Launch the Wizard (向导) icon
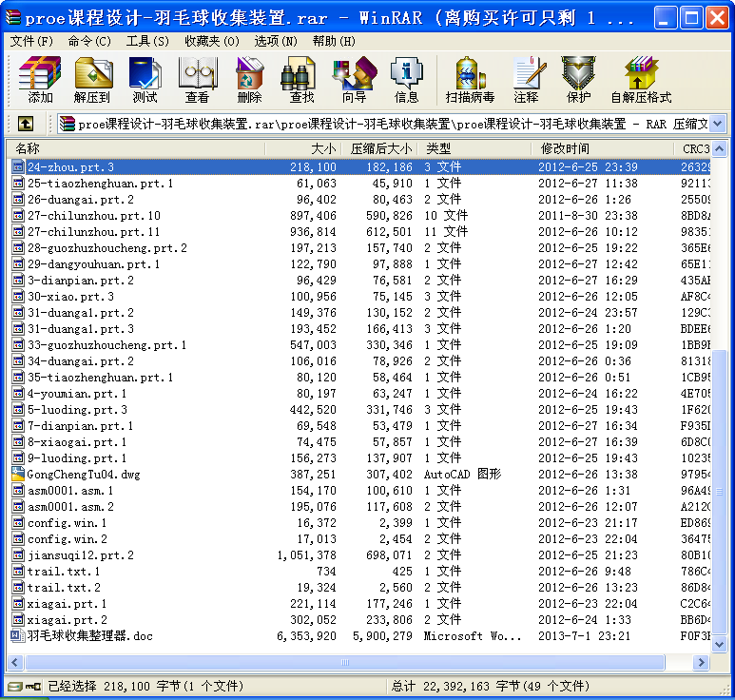735x700 pixels. coord(354,80)
